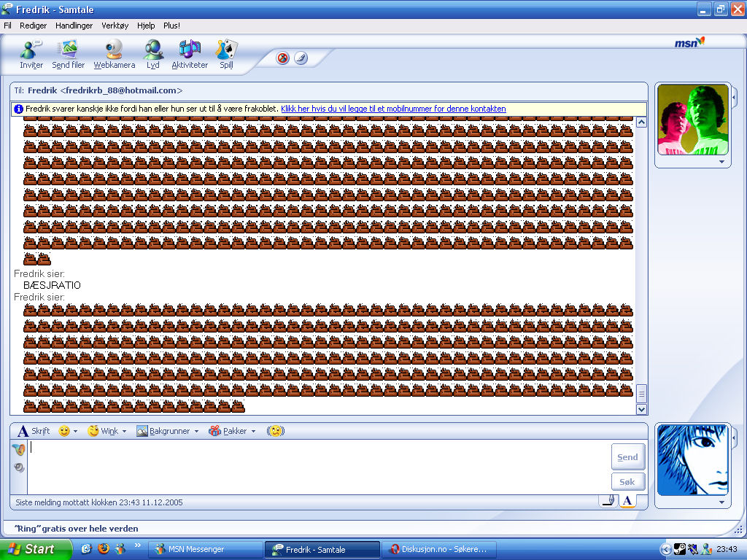Invite a contact with the Inviter icon
The image size is (747, 560).
pos(31,54)
